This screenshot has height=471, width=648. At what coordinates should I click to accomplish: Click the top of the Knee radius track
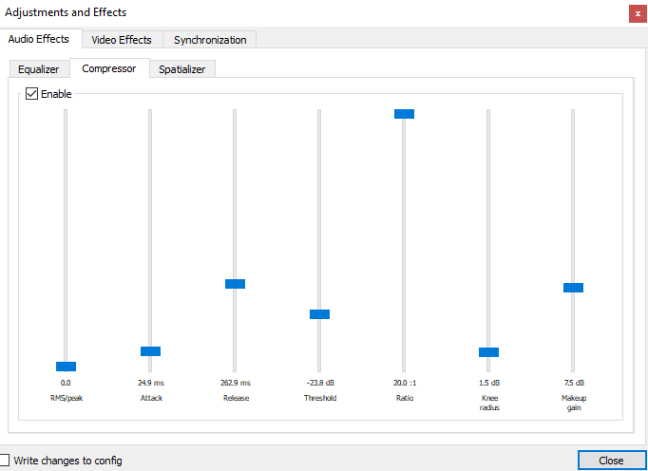pyautogui.click(x=488, y=114)
